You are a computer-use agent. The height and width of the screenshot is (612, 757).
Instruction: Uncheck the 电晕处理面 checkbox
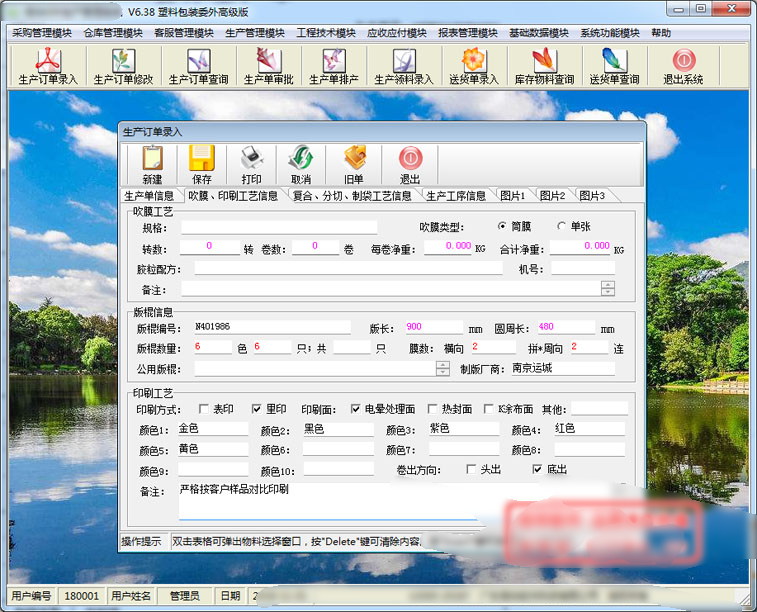(x=355, y=409)
